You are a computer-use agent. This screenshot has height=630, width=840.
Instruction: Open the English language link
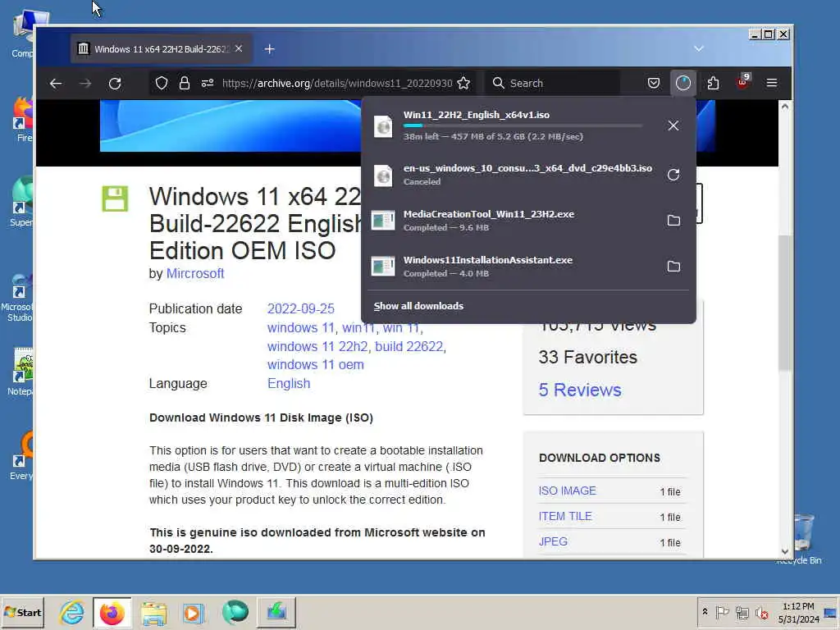289,384
